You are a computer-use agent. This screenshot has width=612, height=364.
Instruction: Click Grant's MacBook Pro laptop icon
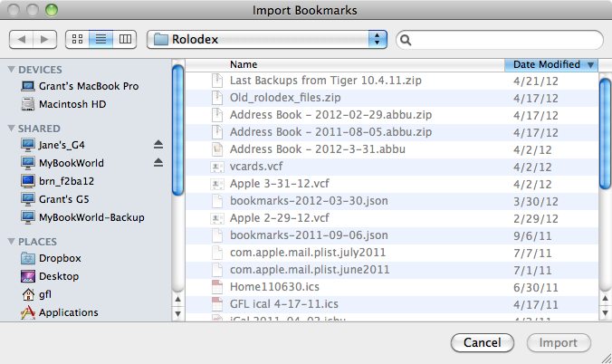pyautogui.click(x=28, y=86)
